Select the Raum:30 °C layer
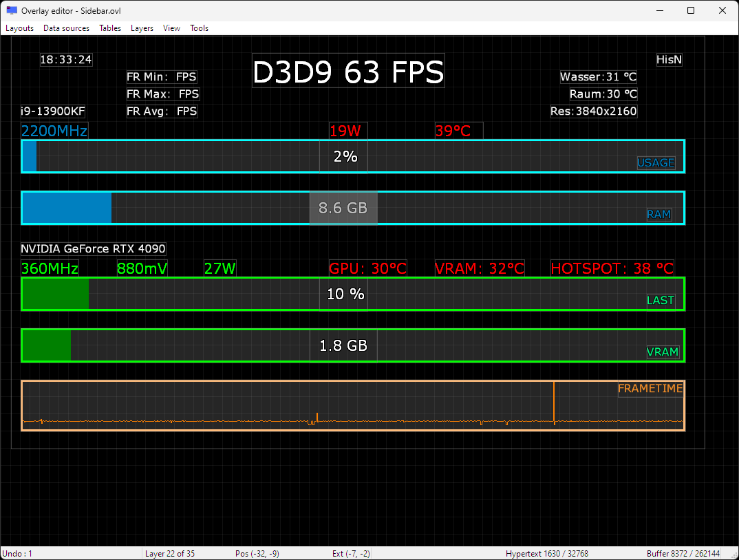The image size is (739, 560). [603, 94]
